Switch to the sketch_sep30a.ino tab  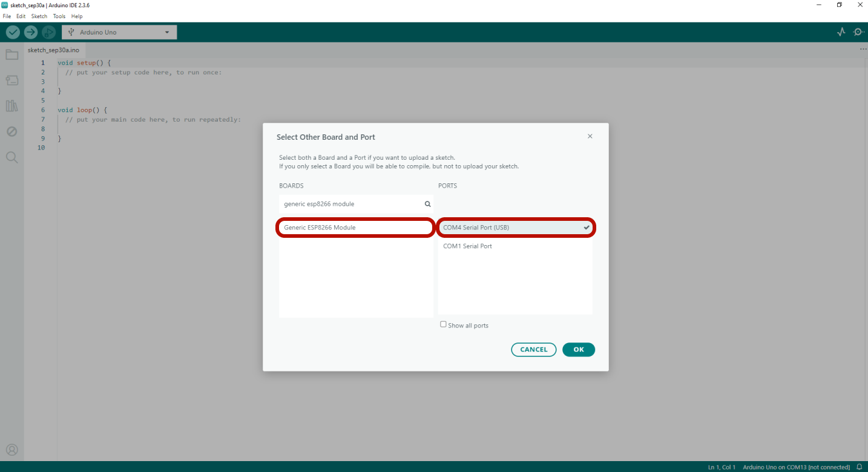(x=53, y=50)
